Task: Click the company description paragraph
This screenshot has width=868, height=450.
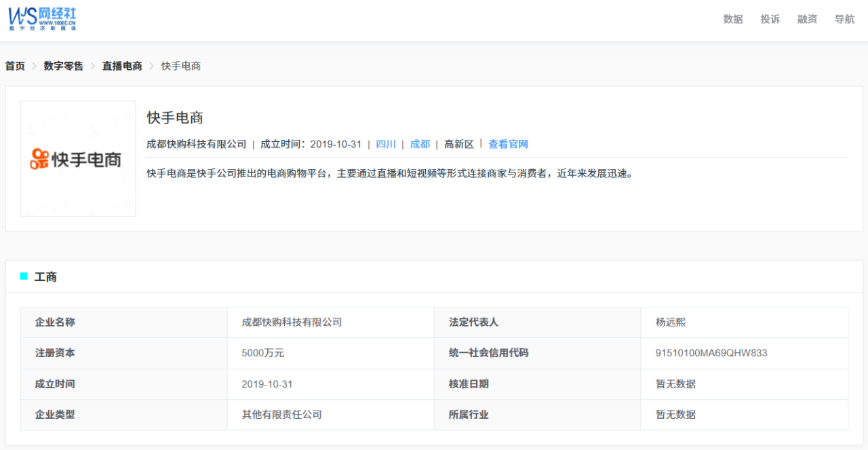Action: (x=390, y=173)
